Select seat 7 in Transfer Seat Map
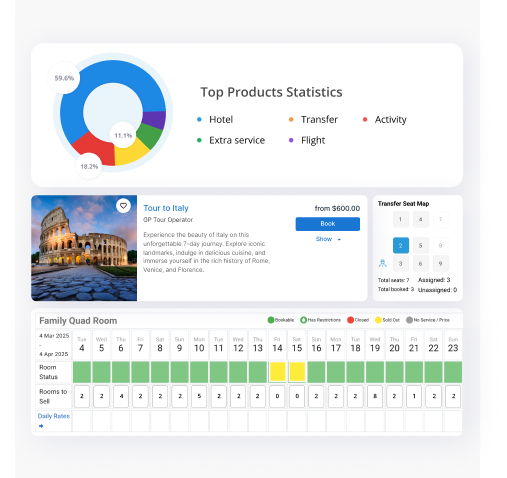Image resolution: width=507 pixels, height=478 pixels. point(441,219)
